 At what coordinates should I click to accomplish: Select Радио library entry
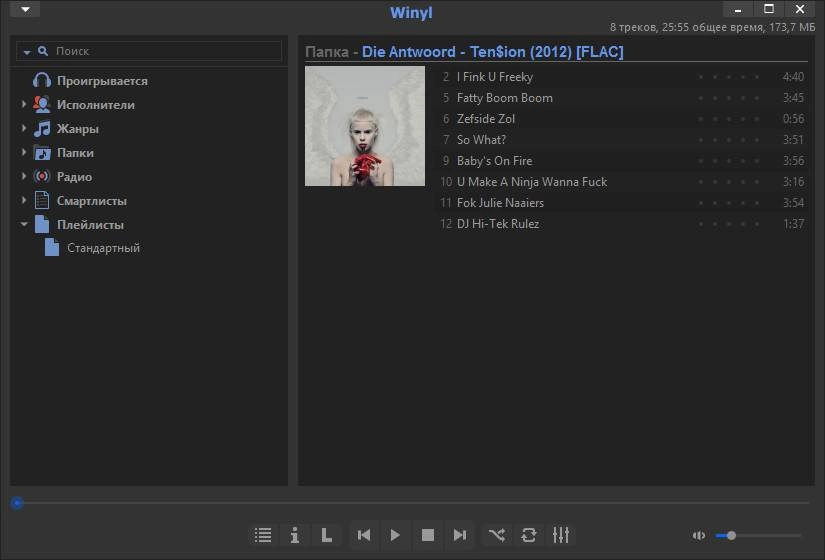point(74,177)
